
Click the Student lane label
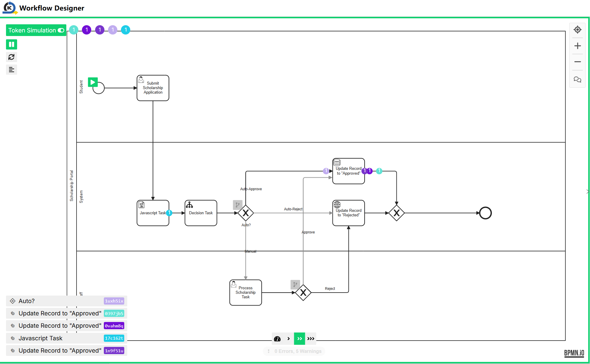[81, 87]
